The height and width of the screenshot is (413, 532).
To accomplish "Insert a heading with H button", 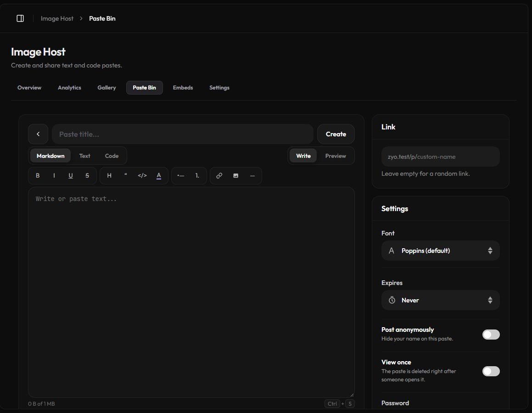I will (x=109, y=176).
